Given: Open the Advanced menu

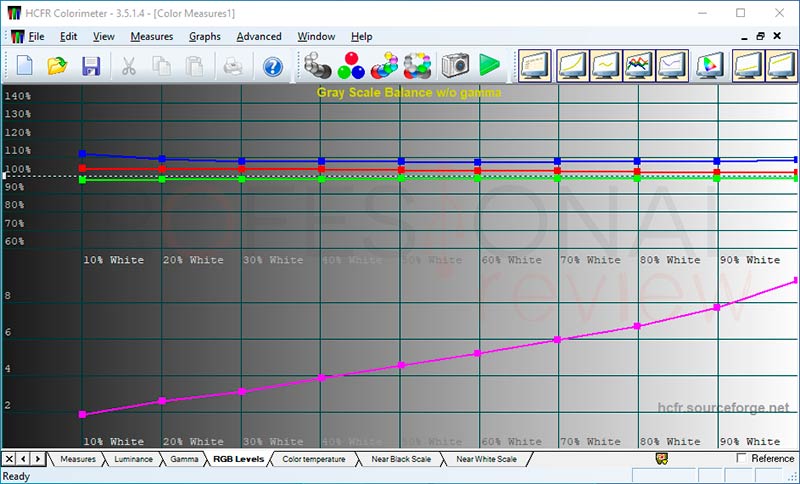Looking at the screenshot, I should [259, 37].
